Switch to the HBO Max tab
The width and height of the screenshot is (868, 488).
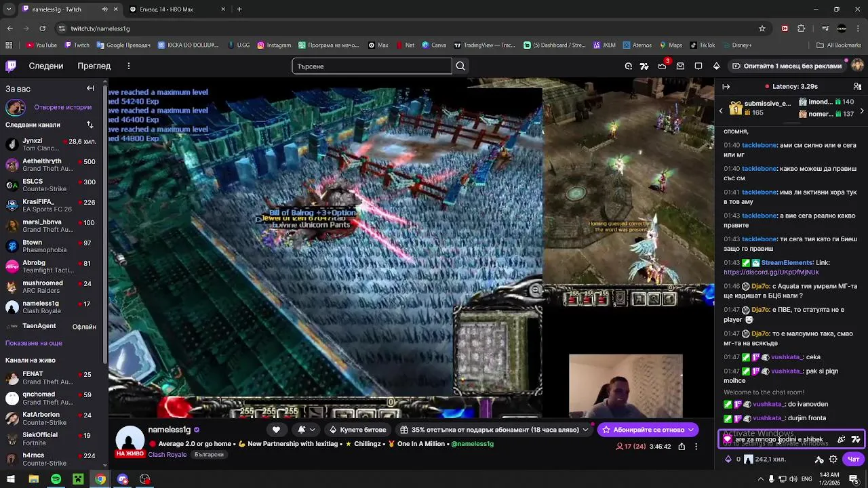point(176,9)
